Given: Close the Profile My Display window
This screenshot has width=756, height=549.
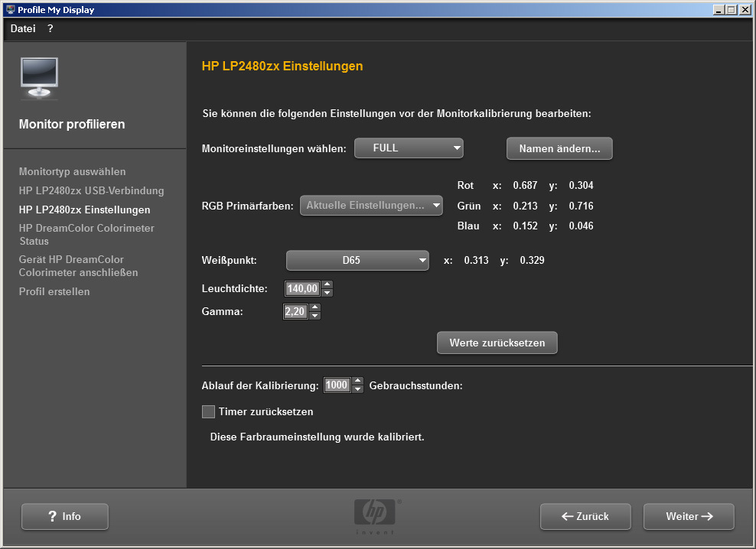Looking at the screenshot, I should tap(745, 10).
